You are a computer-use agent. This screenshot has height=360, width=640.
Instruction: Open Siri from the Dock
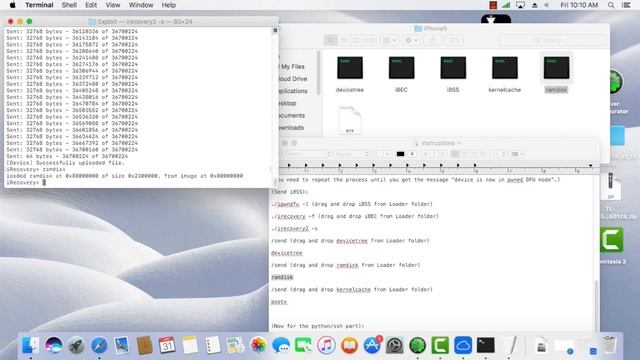pos(53,345)
